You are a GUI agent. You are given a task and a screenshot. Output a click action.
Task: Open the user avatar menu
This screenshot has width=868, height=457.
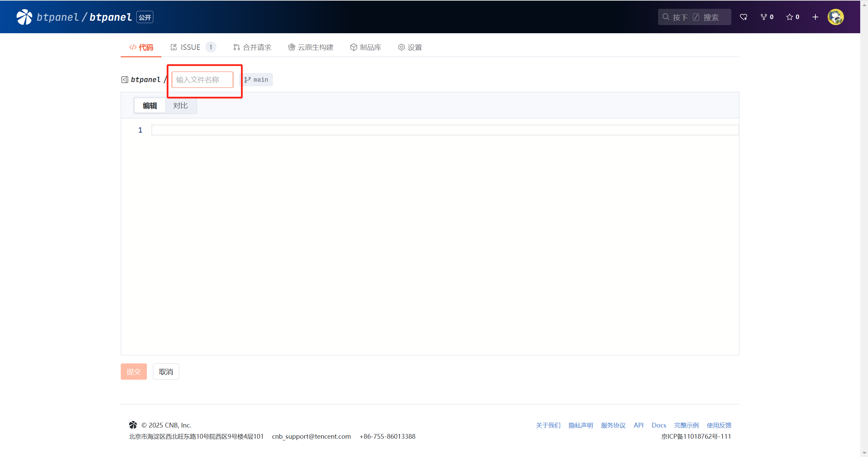[x=836, y=17]
